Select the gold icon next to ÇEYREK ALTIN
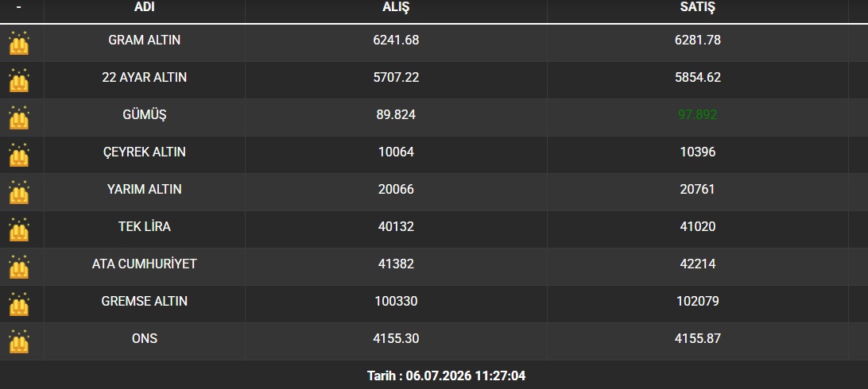Screen dimensions: 868x389 (x=19, y=155)
